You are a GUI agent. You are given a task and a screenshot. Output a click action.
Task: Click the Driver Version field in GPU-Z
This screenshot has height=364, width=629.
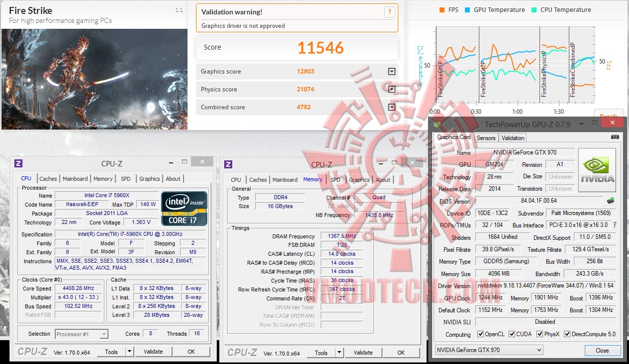[545, 286]
